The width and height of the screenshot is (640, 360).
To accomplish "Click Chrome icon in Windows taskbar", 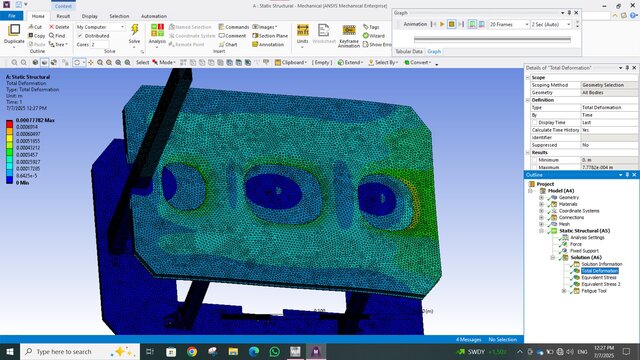I will coord(191,351).
